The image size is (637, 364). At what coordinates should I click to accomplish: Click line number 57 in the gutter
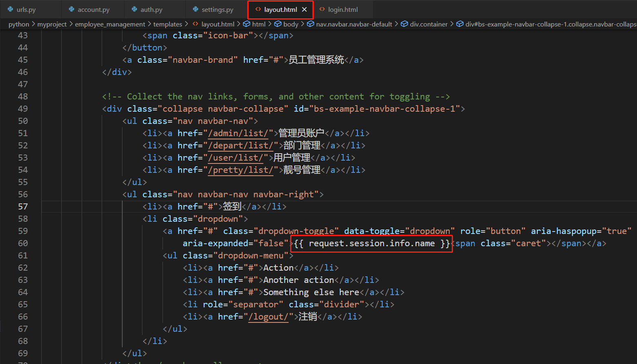[x=23, y=207]
